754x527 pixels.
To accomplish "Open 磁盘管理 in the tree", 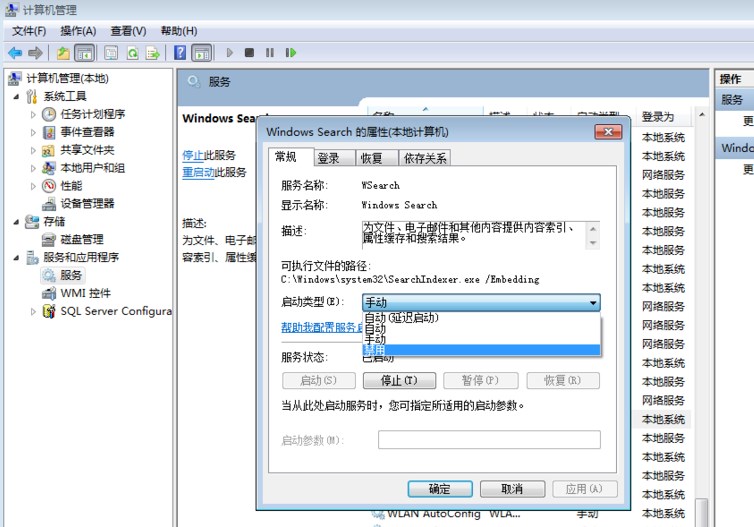I will [82, 239].
